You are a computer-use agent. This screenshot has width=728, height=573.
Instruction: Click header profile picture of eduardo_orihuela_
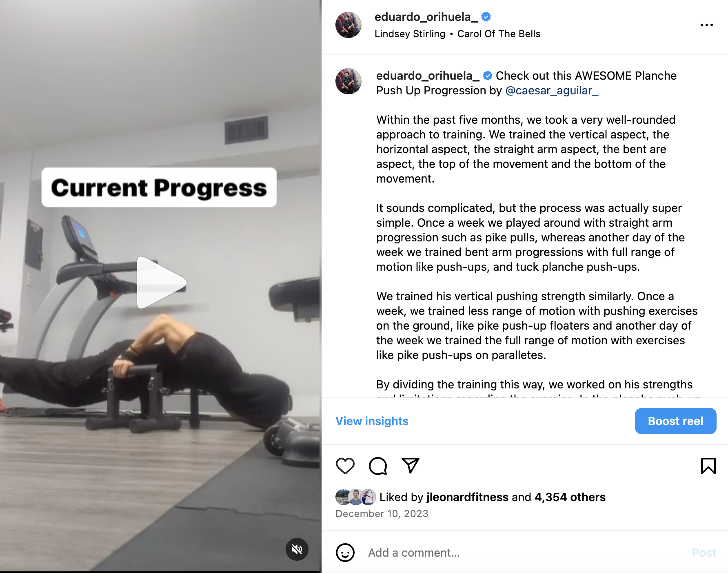point(348,25)
